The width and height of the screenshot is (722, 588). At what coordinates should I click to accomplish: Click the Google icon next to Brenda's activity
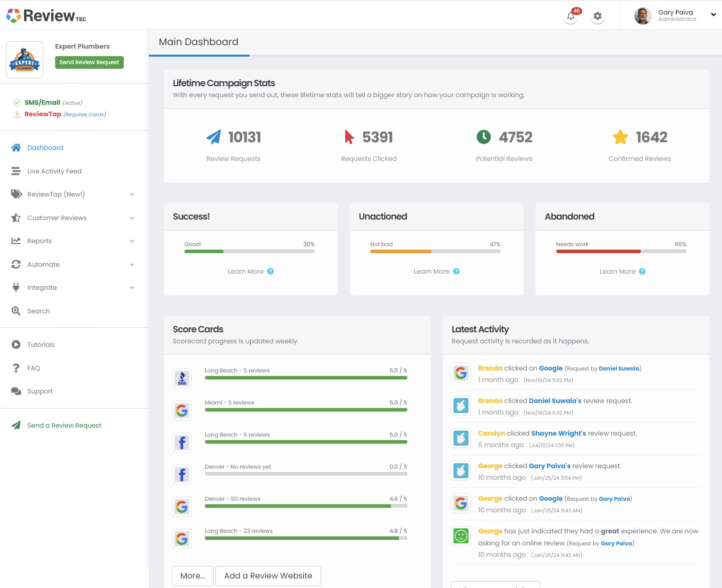tap(460, 373)
